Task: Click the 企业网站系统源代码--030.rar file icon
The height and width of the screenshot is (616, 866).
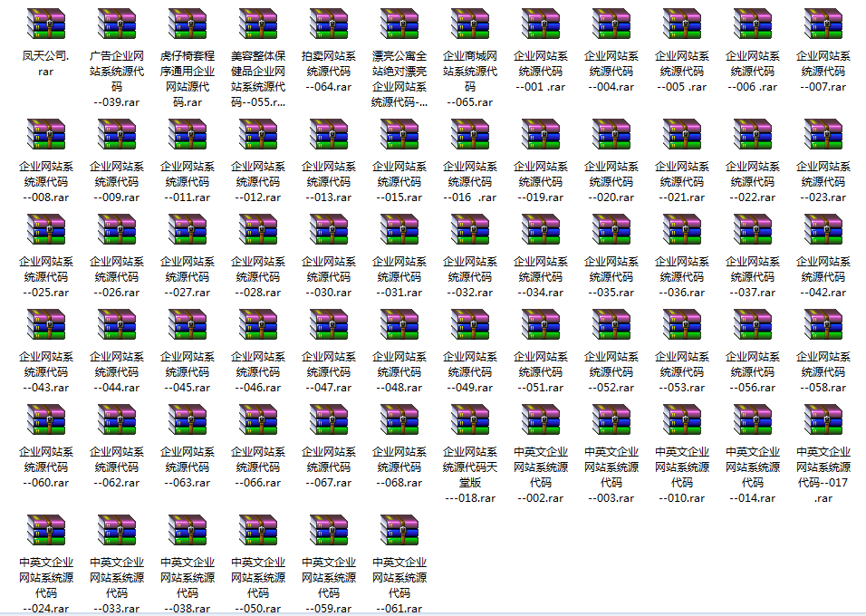Action: click(329, 230)
